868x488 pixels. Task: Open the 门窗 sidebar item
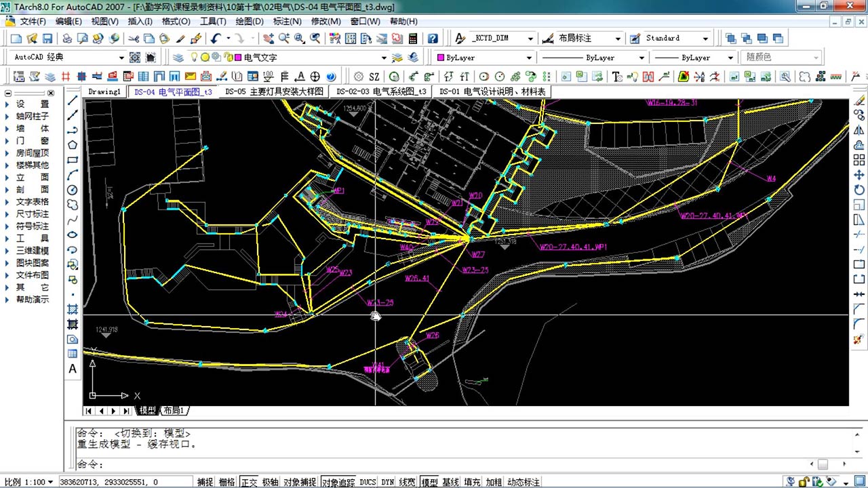tap(32, 141)
